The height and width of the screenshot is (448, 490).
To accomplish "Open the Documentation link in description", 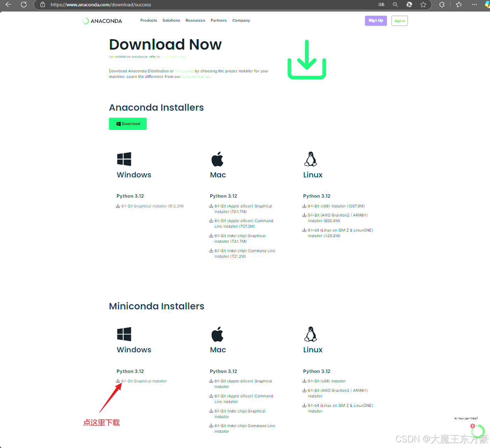I will click(x=195, y=76).
